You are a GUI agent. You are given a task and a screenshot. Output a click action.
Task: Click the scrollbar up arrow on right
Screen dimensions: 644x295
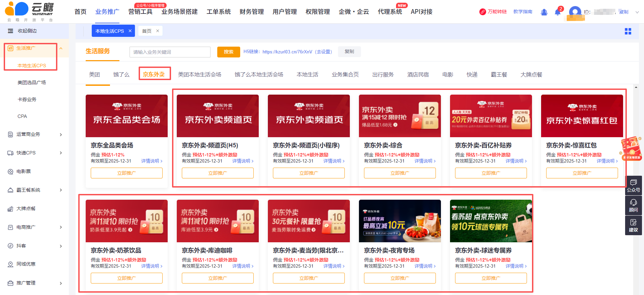(636, 88)
